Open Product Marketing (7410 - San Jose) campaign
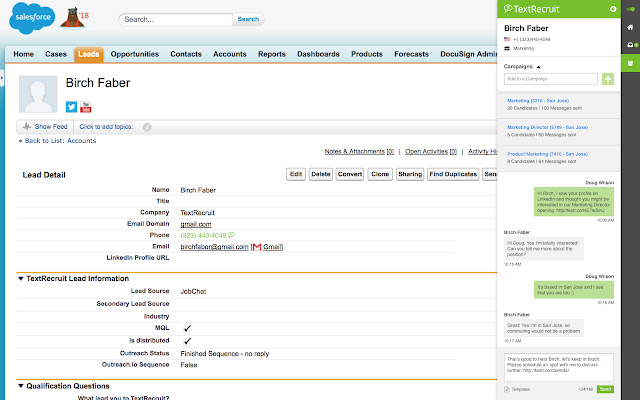 [x=547, y=154]
